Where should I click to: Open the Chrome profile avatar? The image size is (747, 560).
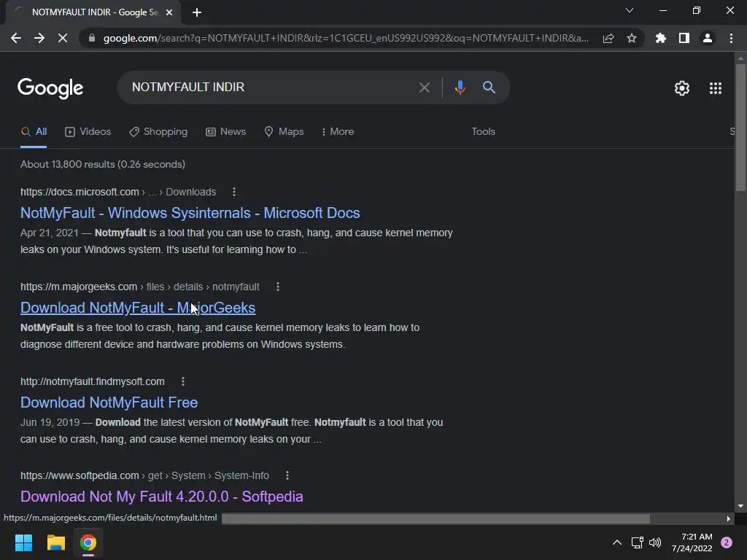click(x=708, y=38)
